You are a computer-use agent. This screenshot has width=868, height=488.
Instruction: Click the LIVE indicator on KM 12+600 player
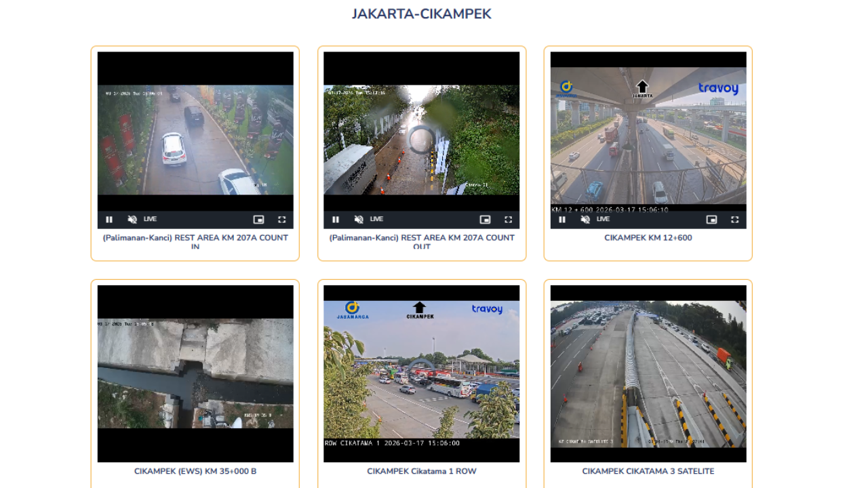click(x=601, y=219)
